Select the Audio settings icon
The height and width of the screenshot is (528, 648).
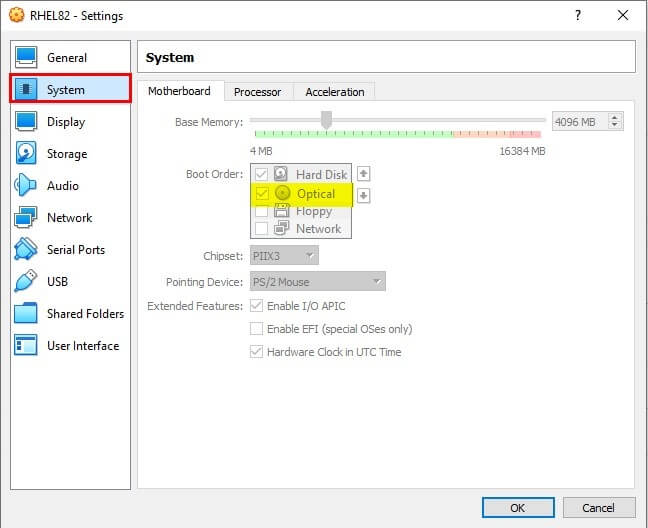click(26, 186)
